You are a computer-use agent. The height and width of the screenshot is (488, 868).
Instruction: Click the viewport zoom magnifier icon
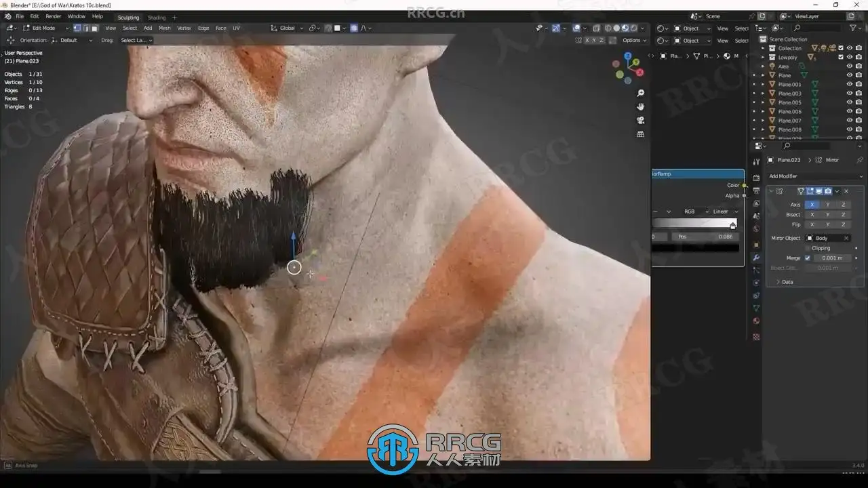tap(640, 93)
